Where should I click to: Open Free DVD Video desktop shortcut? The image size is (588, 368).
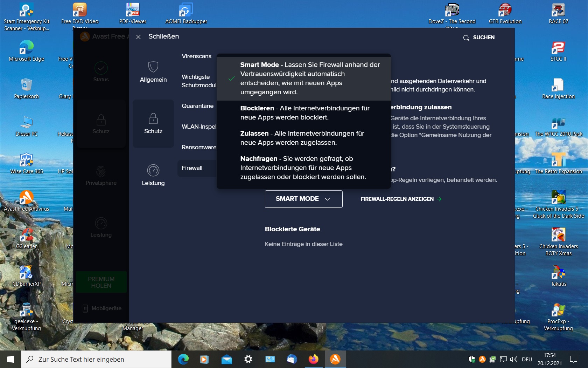[80, 14]
